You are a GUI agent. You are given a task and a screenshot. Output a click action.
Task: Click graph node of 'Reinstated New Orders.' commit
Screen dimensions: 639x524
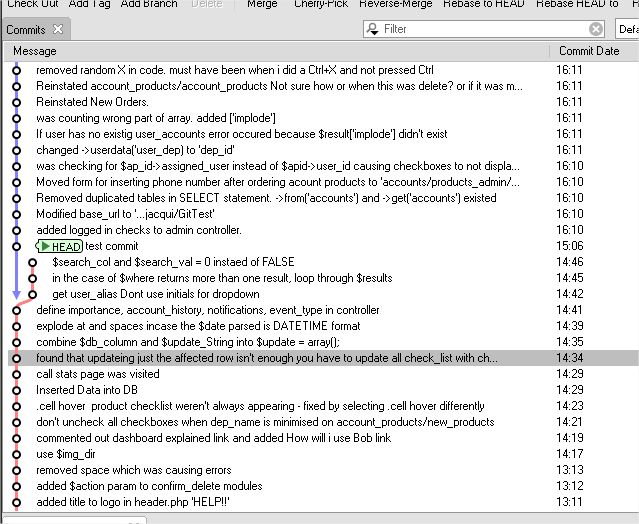(x=16, y=102)
